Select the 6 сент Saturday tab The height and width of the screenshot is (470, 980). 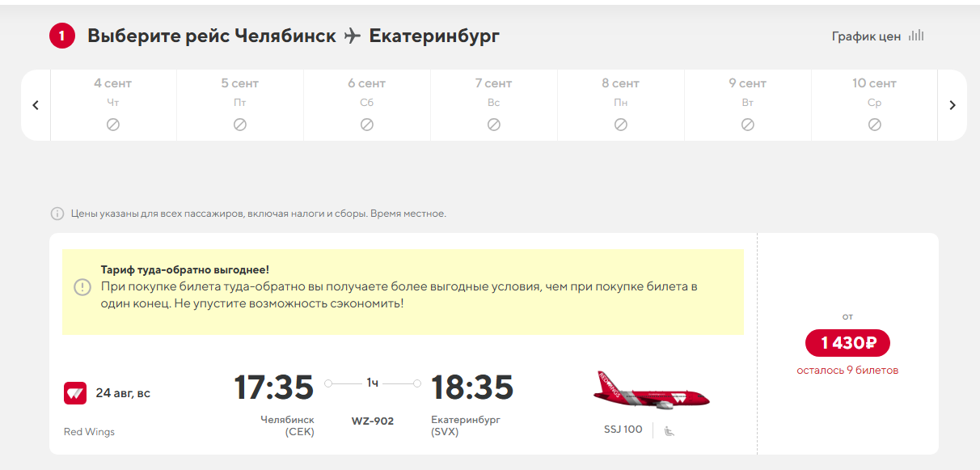(367, 105)
